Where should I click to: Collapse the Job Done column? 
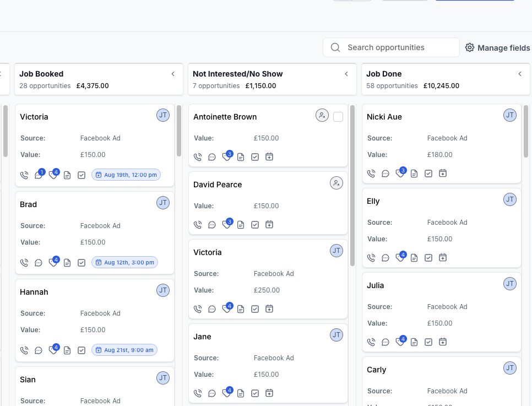pos(520,74)
